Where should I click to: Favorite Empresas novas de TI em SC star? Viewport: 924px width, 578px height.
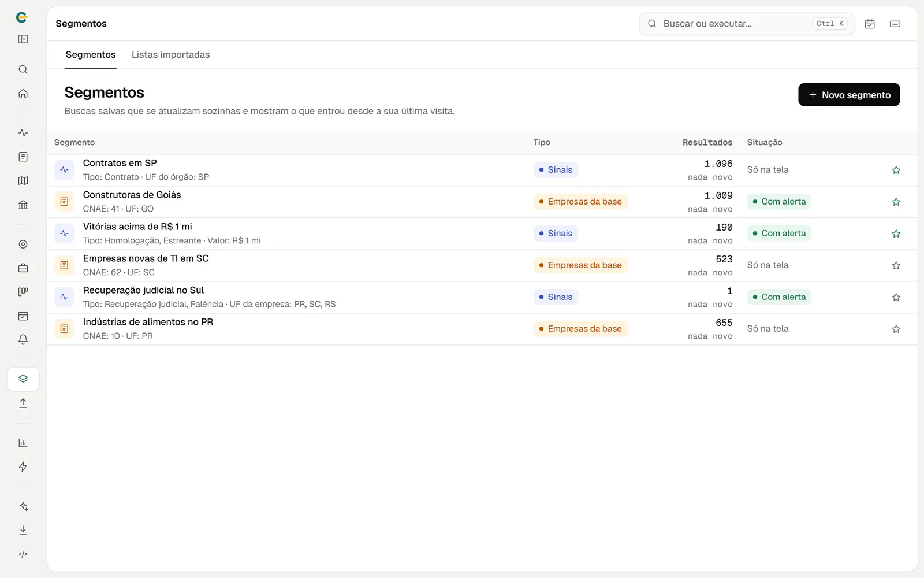pyautogui.click(x=896, y=265)
